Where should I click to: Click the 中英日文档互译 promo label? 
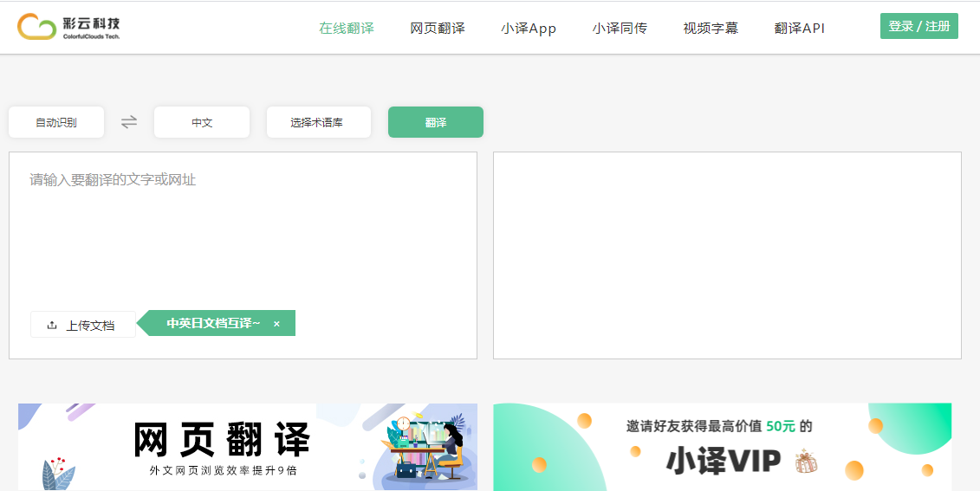click(213, 324)
